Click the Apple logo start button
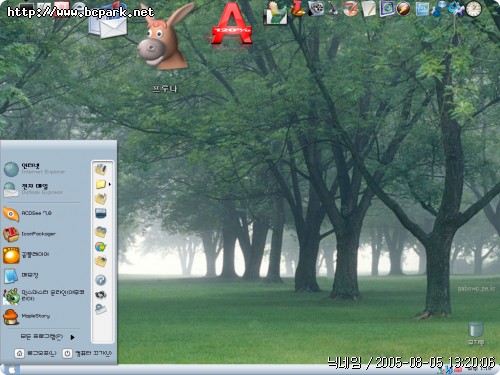Screen dimensions: 500x375 tap(11, 369)
